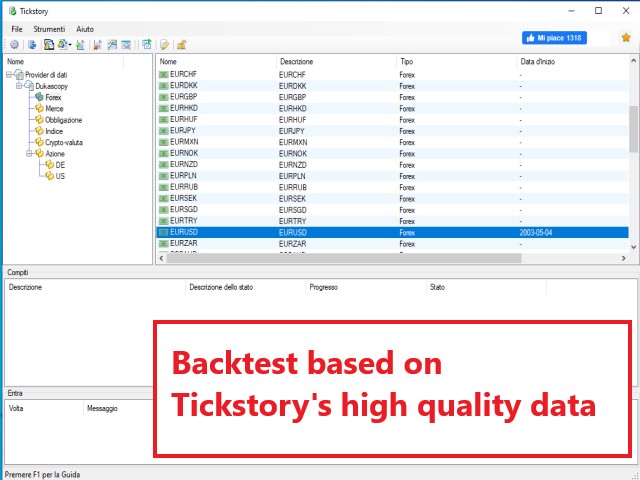640x480 pixels.
Task: Click the yellow tag note toolbar icon
Action: [x=164, y=45]
